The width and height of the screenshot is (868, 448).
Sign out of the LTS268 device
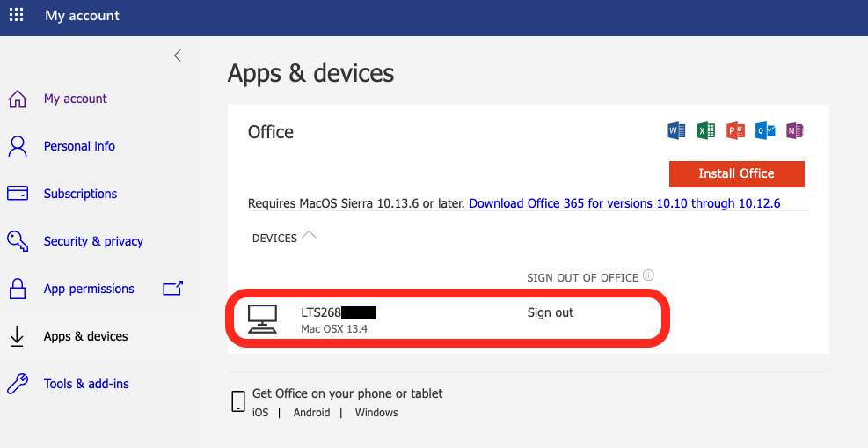(x=551, y=312)
